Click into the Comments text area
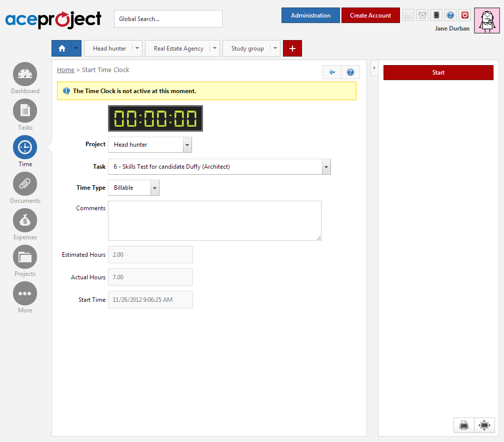Screen dimensions: 504x442 pos(214,221)
